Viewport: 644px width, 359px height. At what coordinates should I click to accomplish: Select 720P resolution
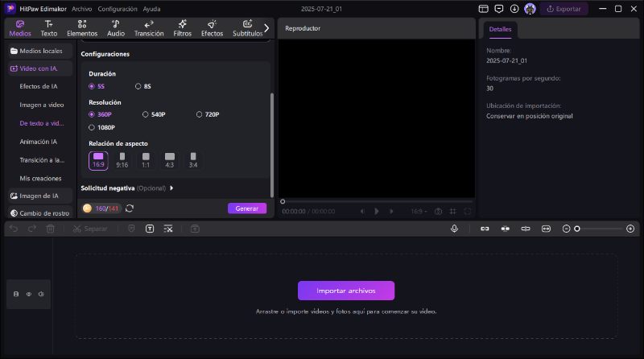199,114
